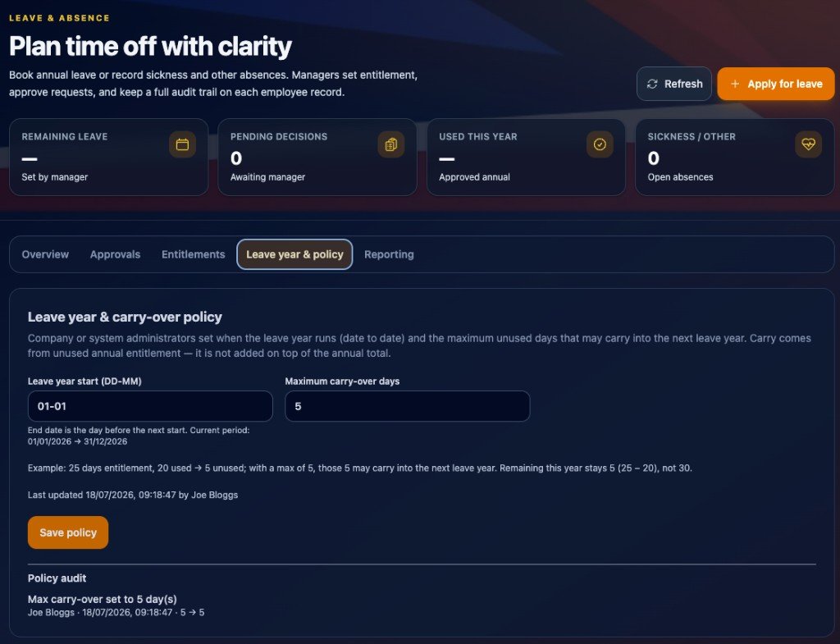
Task: Click the Apply for leave button
Action: point(776,84)
